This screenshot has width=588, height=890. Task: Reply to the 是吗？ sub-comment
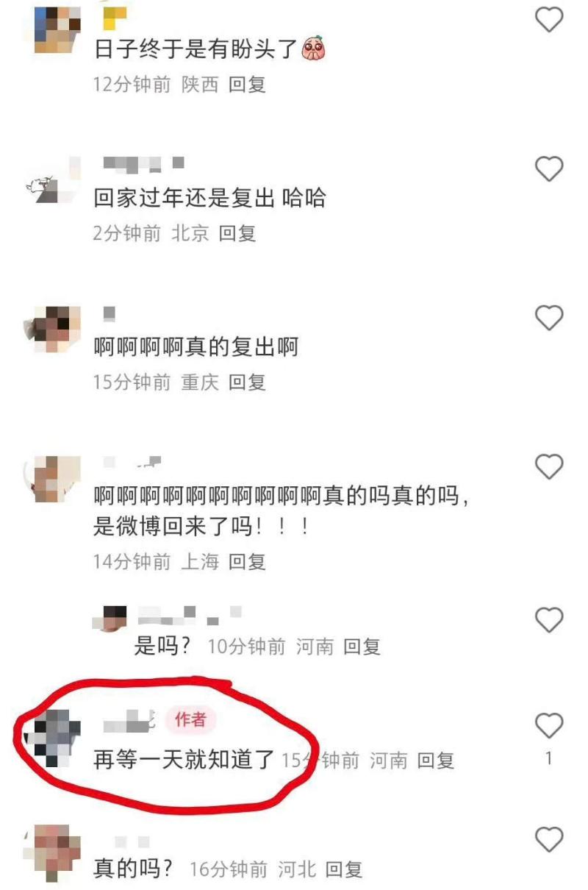362,647
